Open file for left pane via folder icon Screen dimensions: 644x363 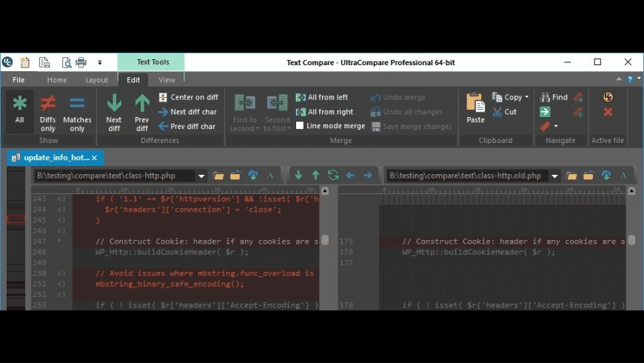coord(218,176)
